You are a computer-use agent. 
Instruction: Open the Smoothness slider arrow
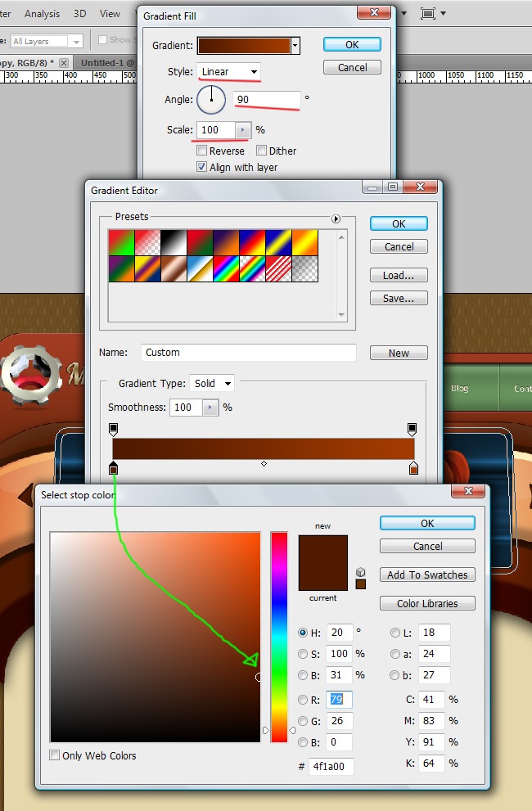(x=210, y=408)
